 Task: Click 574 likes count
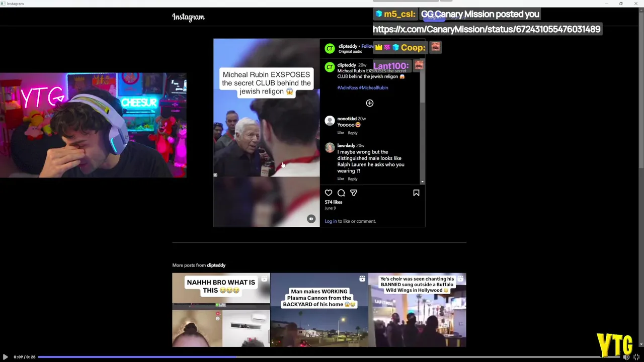coord(334,202)
